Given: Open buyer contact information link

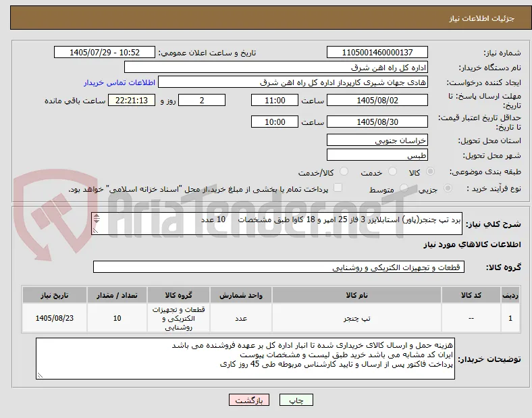Looking at the screenshot, I should tap(119, 82).
